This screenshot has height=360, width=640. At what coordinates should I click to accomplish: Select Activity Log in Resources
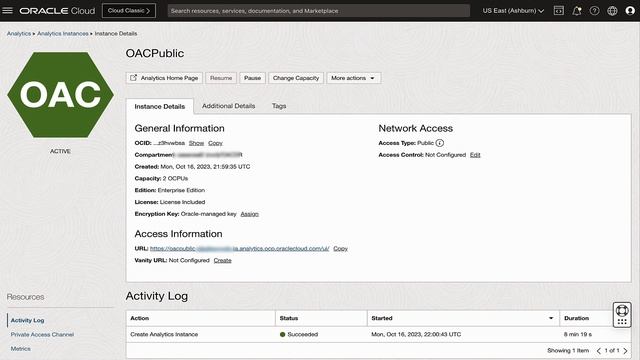click(x=27, y=320)
